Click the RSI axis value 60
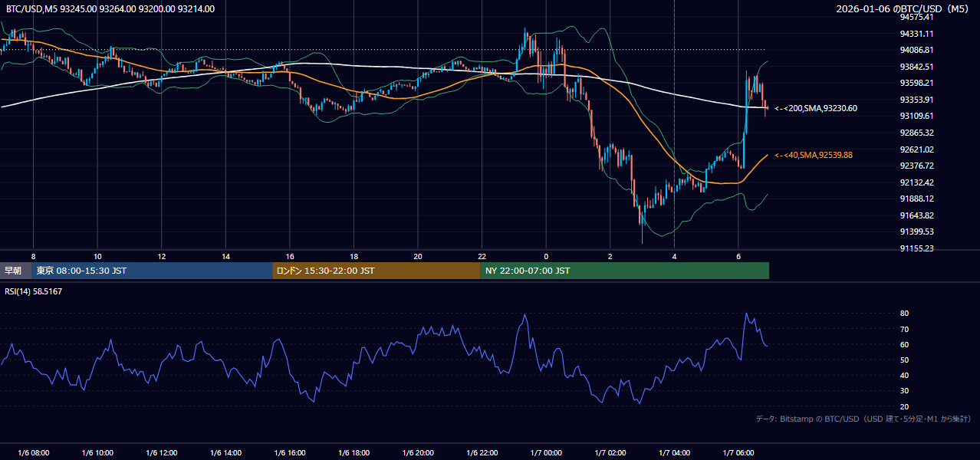980x460 pixels. pos(904,345)
